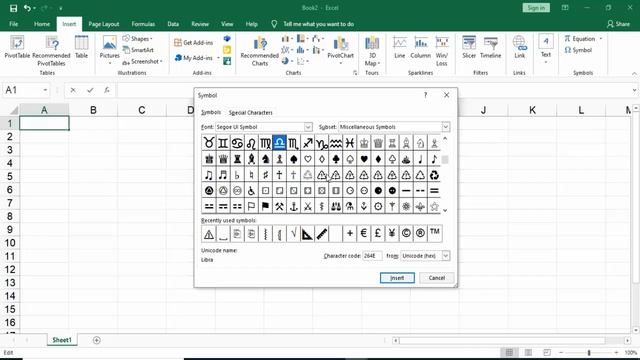Insert a Line sparkline
This screenshot has height=360, width=640.
pos(400,47)
